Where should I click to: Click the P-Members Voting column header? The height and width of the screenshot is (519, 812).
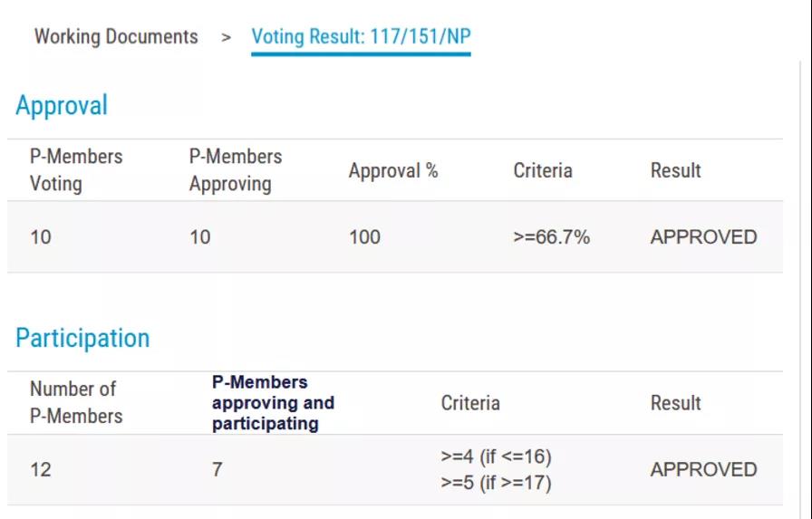point(76,170)
